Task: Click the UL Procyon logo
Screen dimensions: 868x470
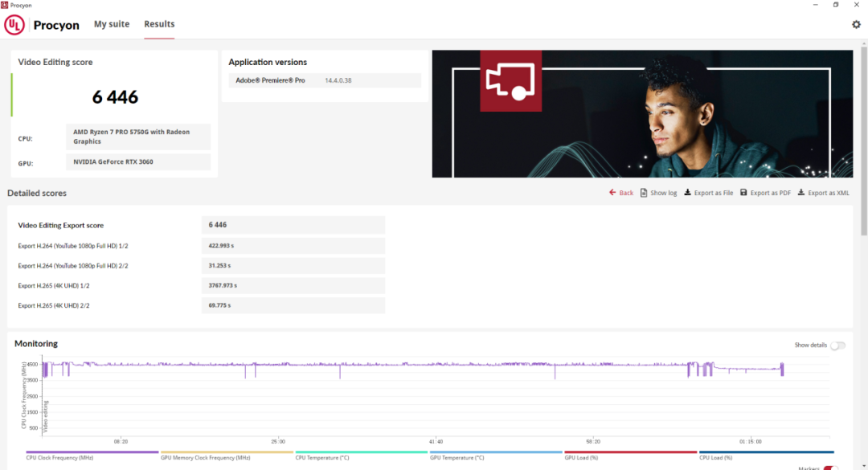Action: [x=14, y=25]
